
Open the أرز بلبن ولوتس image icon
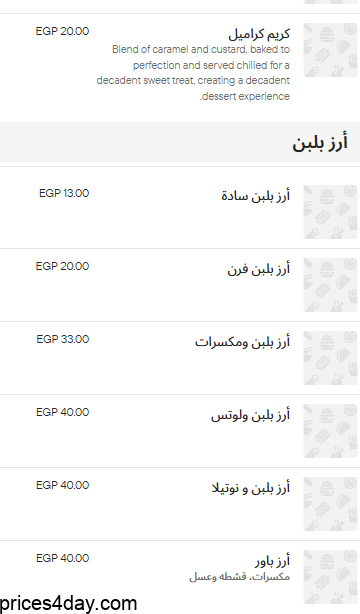330,431
